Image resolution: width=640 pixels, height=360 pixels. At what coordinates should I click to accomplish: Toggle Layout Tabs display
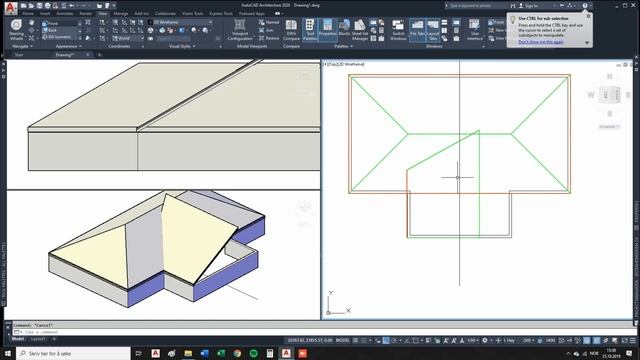(x=433, y=30)
